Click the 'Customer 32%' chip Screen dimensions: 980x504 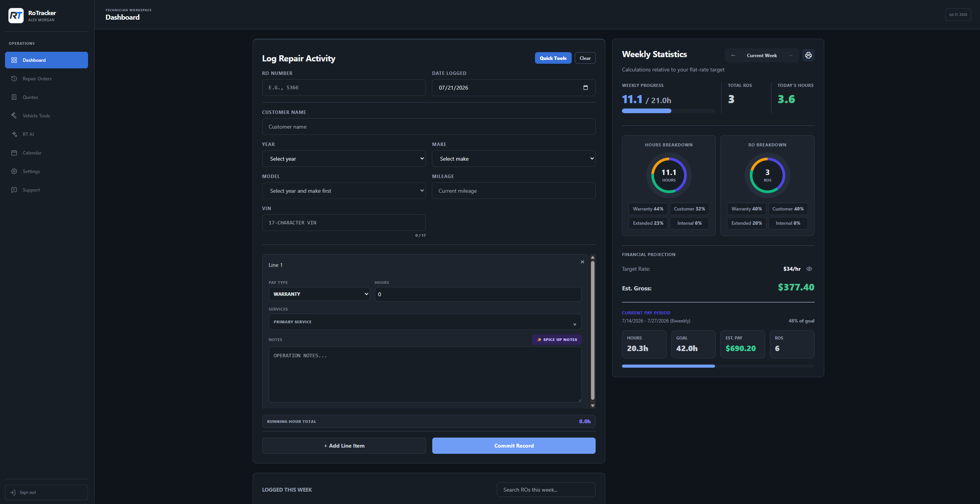click(x=690, y=209)
